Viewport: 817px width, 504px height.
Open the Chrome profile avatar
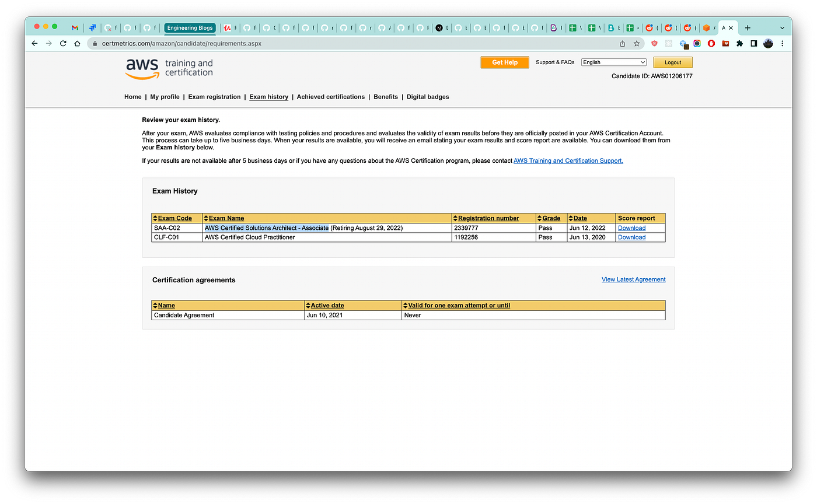pos(769,43)
